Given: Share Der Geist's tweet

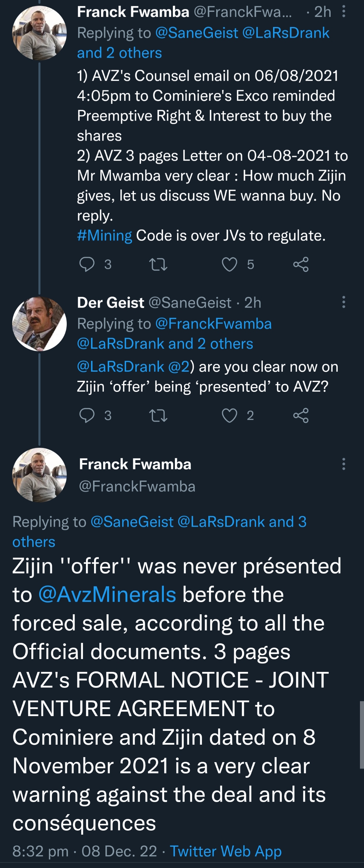Looking at the screenshot, I should point(301,415).
